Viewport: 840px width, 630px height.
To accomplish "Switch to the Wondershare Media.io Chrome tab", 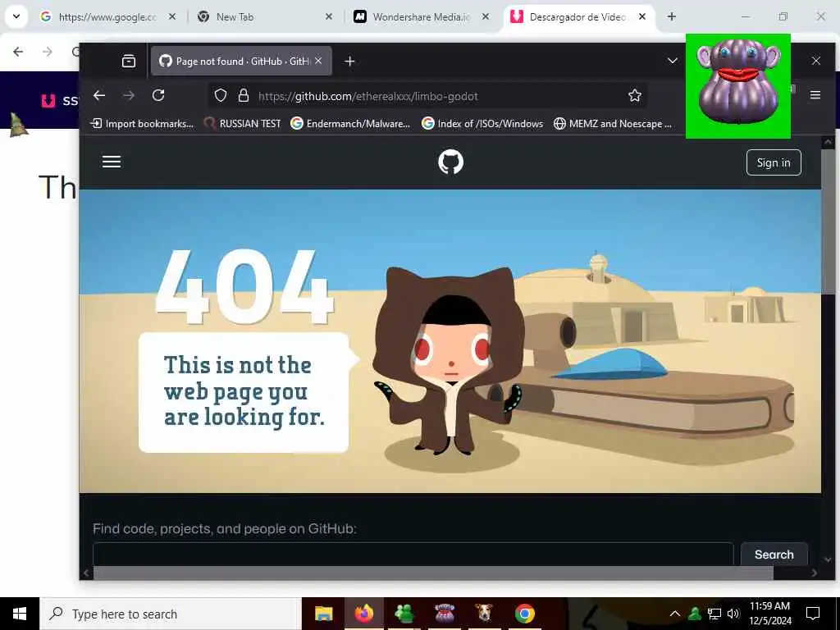I will 421,16.
